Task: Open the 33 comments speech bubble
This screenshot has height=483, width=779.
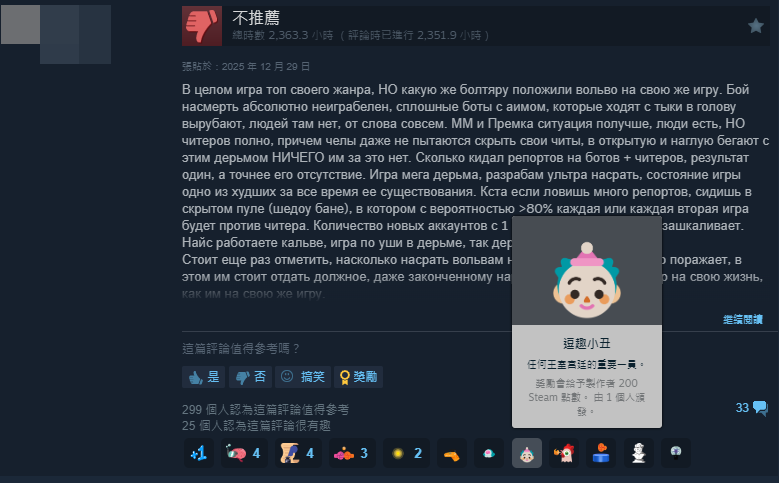Action: 752,408
